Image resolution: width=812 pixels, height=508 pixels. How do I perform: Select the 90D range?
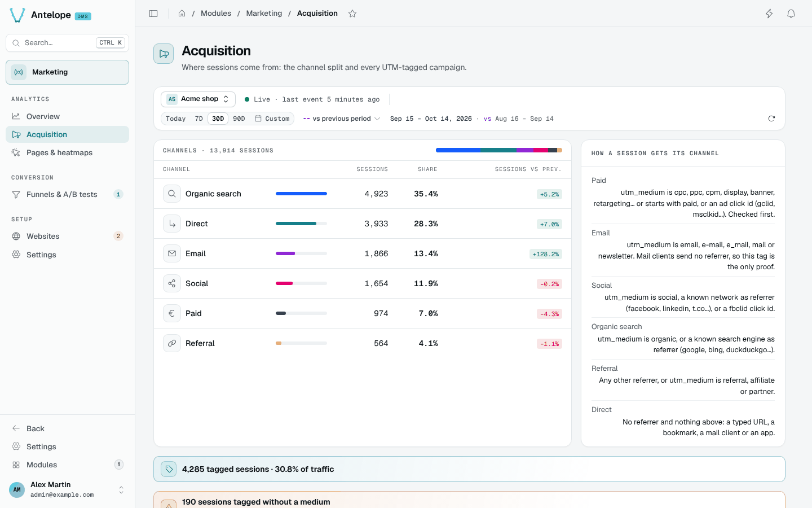click(239, 119)
